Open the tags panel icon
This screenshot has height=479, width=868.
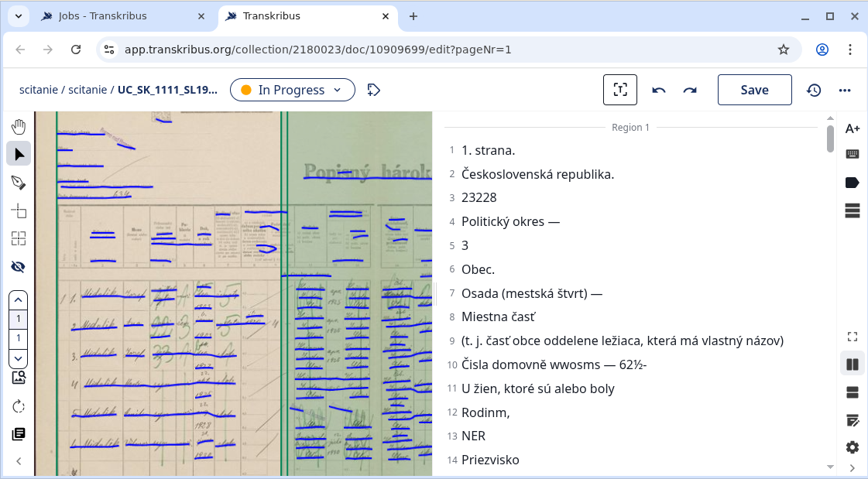click(x=853, y=183)
